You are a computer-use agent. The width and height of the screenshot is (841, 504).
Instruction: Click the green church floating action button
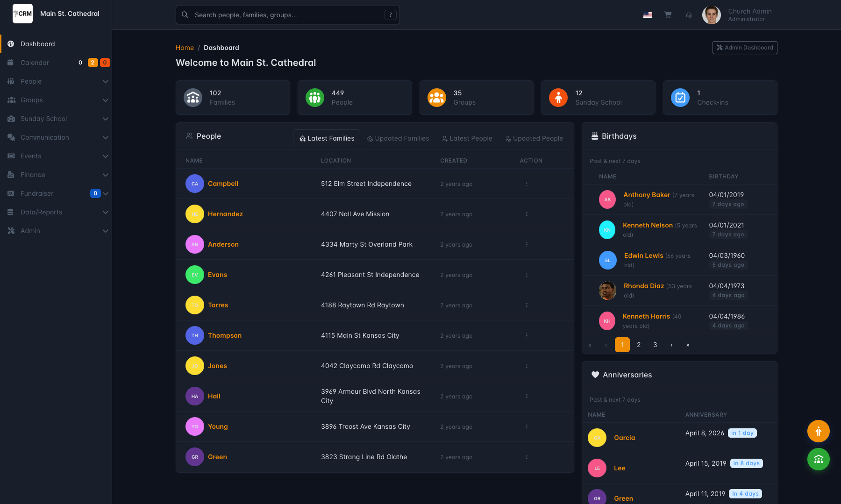point(818,459)
